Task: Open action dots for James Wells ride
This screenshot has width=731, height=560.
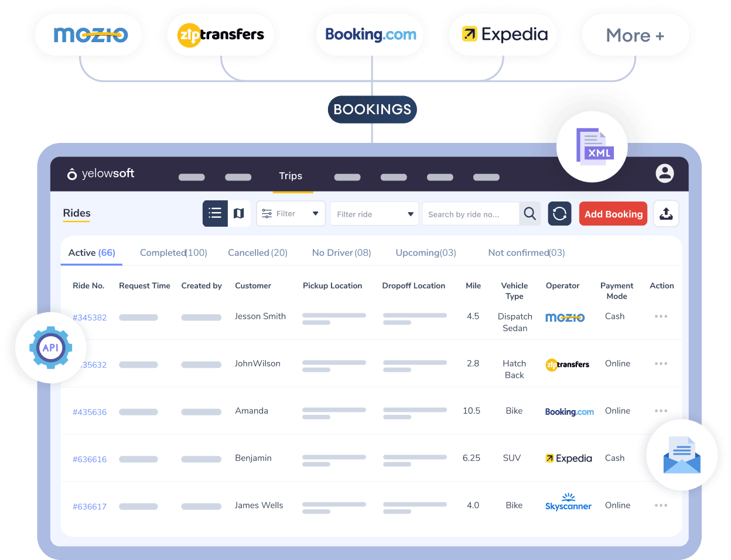Action: pyautogui.click(x=661, y=506)
